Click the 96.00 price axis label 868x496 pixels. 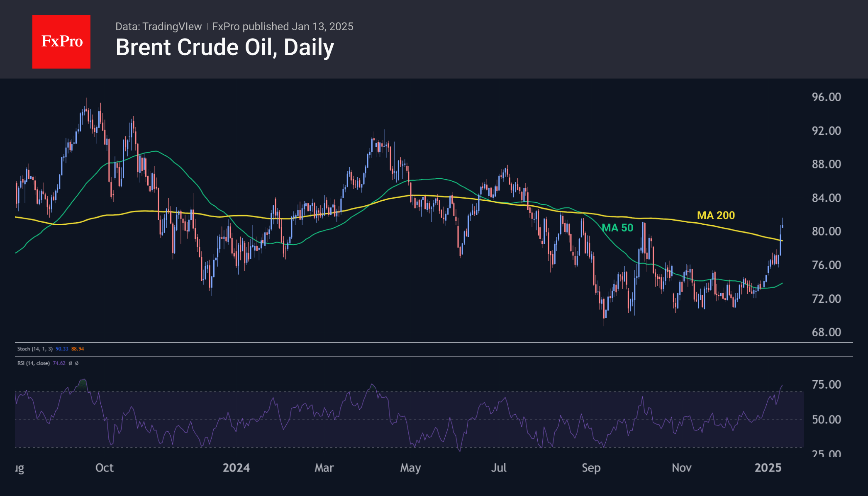[x=826, y=97]
